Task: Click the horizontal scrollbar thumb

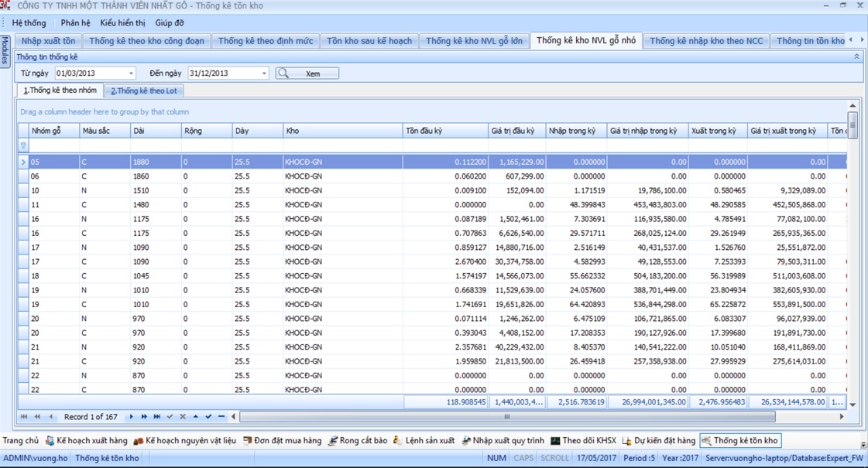Action: [506, 416]
